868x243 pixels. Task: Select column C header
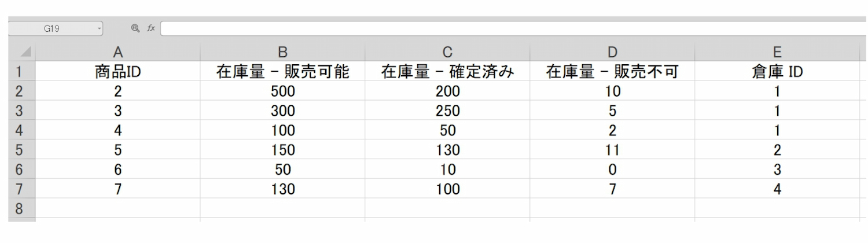[447, 53]
